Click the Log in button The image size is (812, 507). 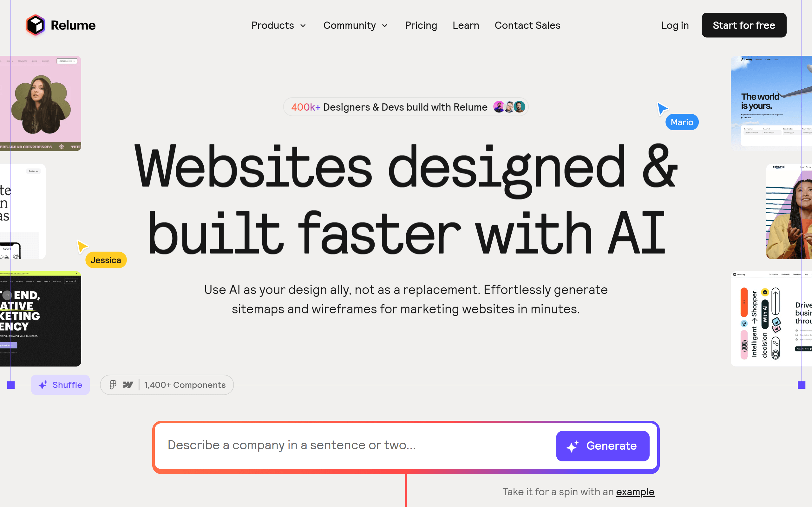(675, 24)
